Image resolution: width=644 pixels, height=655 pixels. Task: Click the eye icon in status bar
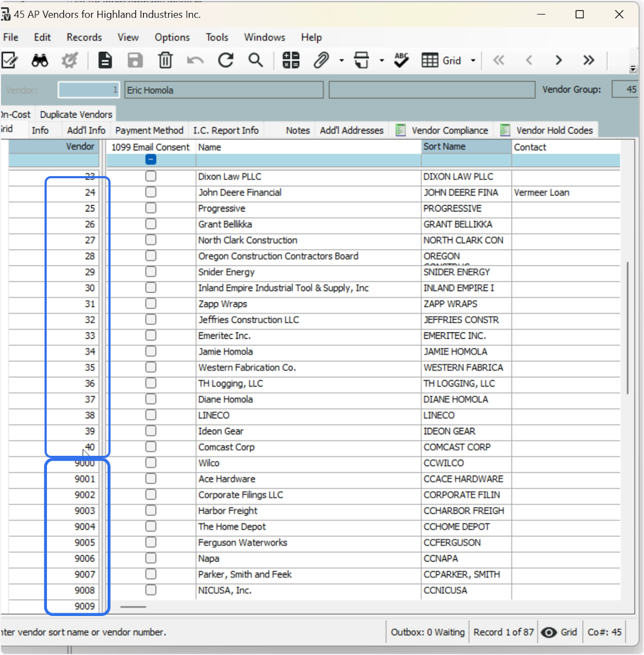pos(548,632)
